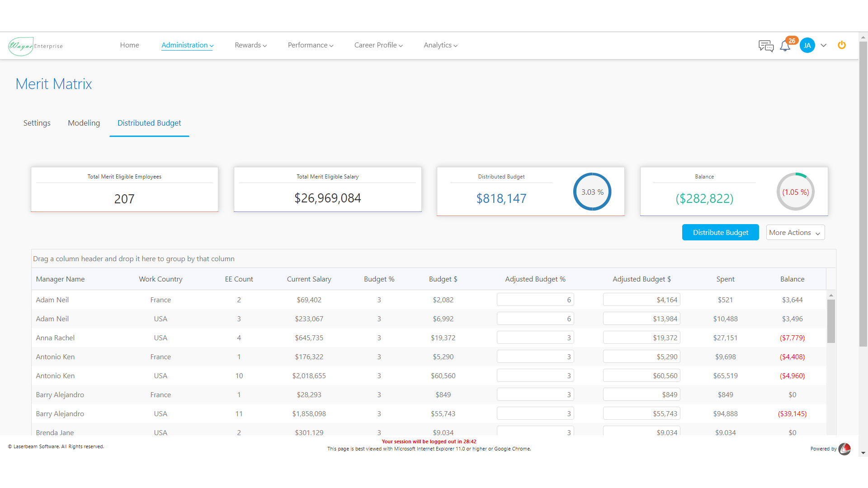Click the Laserbeam Powered by logo

pos(844,449)
